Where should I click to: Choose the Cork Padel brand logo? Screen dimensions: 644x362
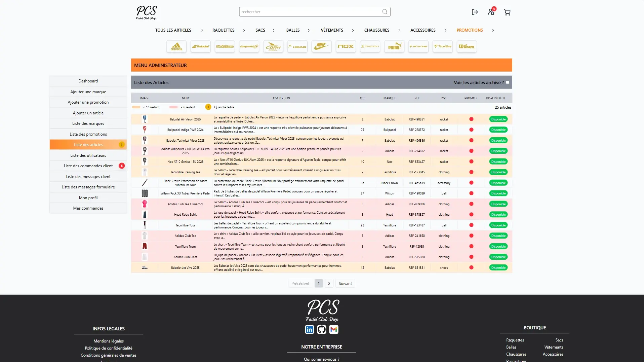(273, 46)
